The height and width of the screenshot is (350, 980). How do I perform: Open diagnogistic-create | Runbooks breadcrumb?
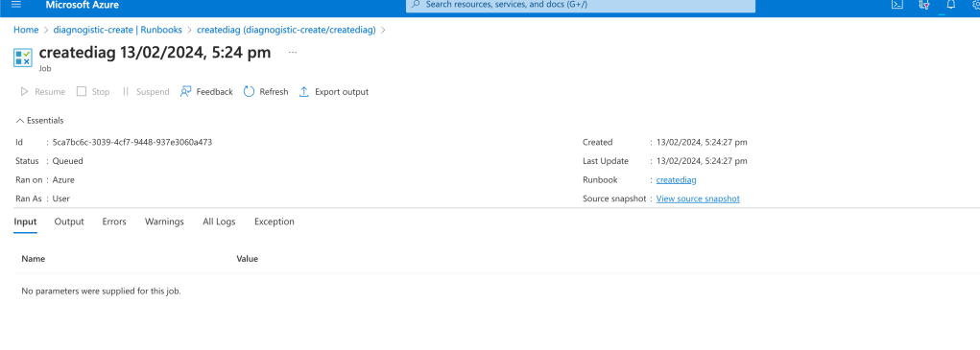117,30
